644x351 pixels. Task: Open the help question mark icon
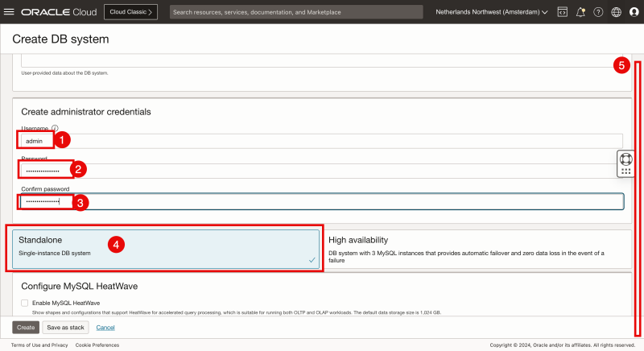(598, 12)
